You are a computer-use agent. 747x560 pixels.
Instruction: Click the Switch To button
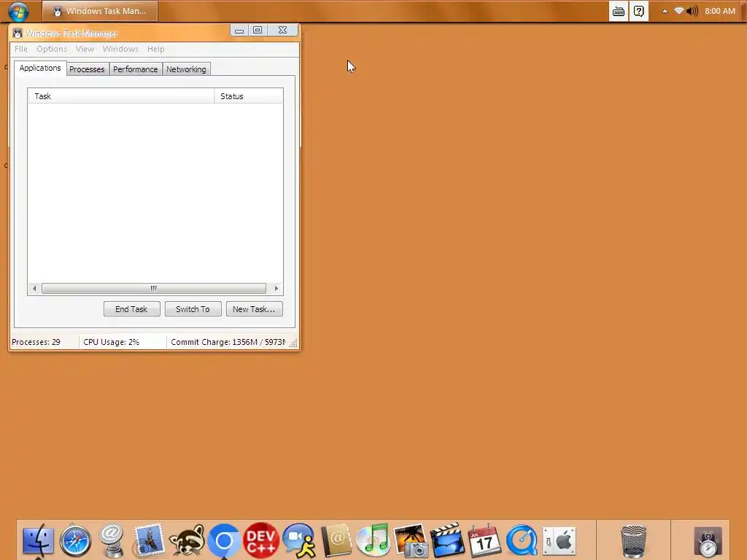click(x=193, y=309)
